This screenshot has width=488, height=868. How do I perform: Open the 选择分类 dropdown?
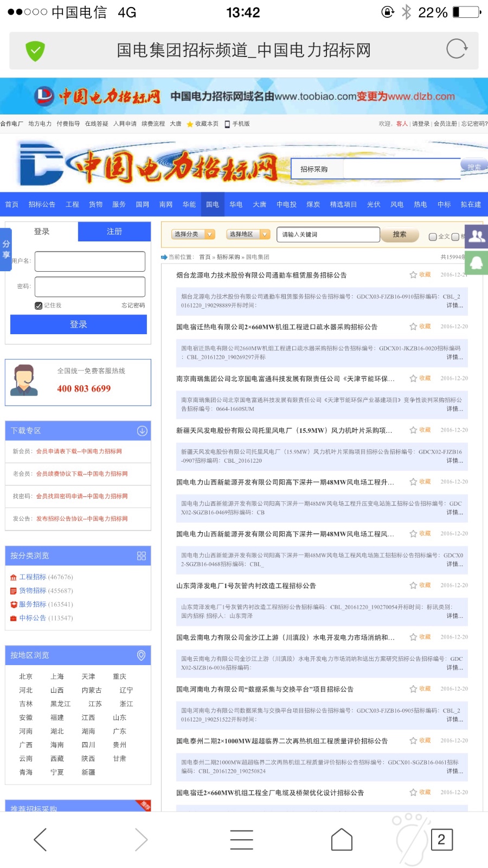click(x=194, y=234)
